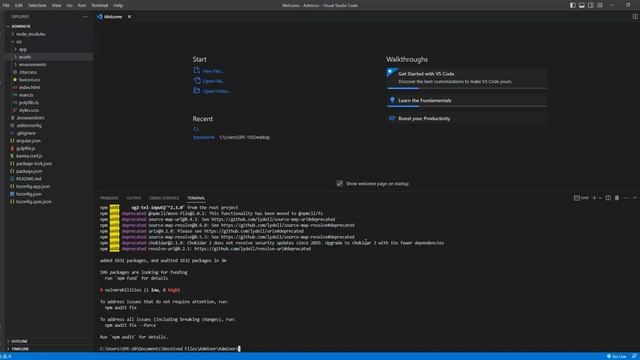640x360 pixels.
Task: Select the Welcome editor tab
Action: click(x=113, y=17)
